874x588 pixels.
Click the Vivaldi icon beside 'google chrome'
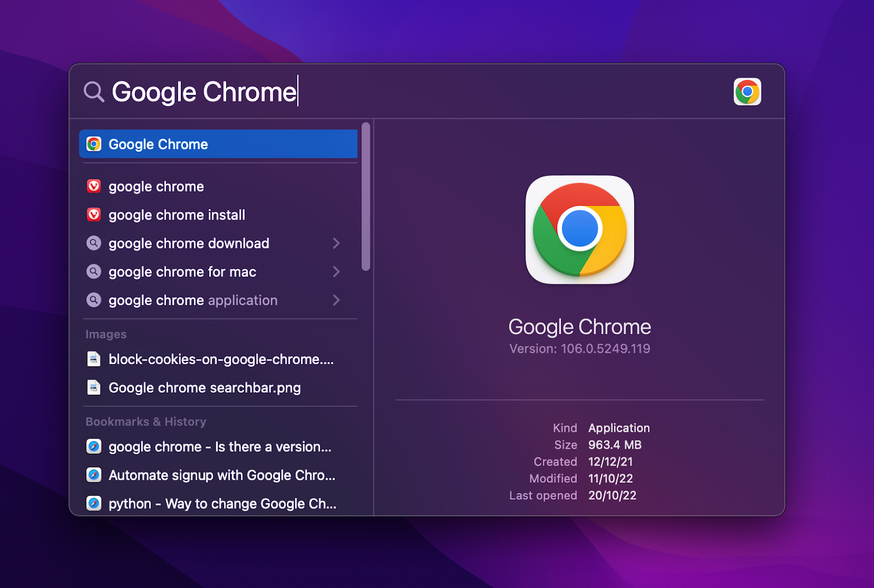point(94,186)
